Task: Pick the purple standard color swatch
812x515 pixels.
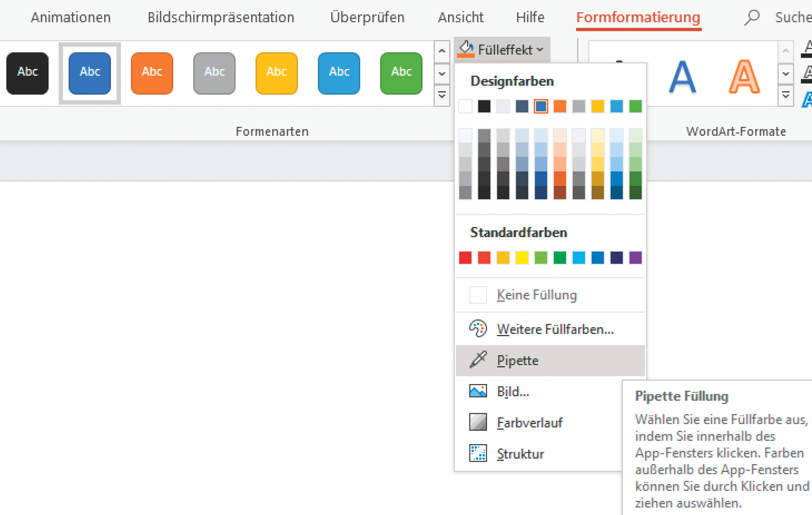Action: [635, 257]
